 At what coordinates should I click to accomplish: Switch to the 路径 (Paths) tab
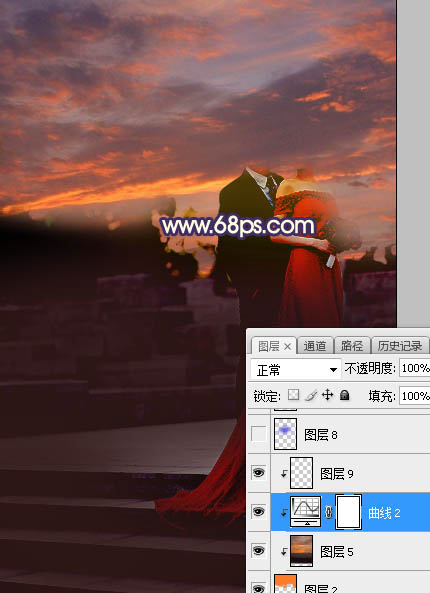(351, 346)
